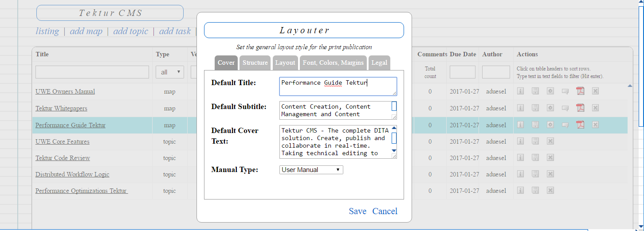Expand the Type filter dropdown

coord(169,72)
